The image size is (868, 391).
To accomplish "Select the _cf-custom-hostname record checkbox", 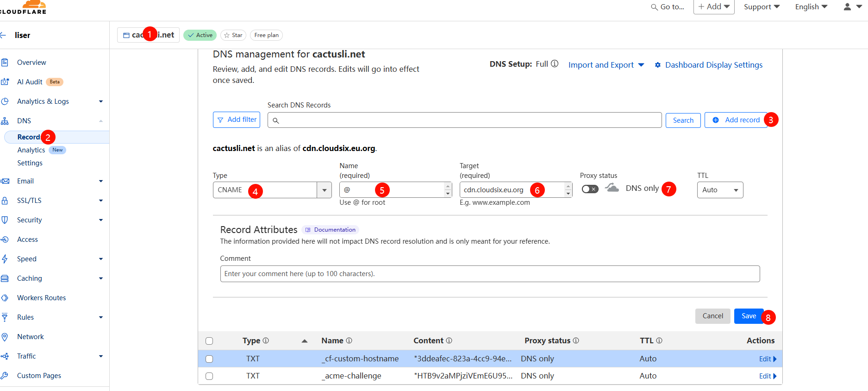I will coord(209,359).
